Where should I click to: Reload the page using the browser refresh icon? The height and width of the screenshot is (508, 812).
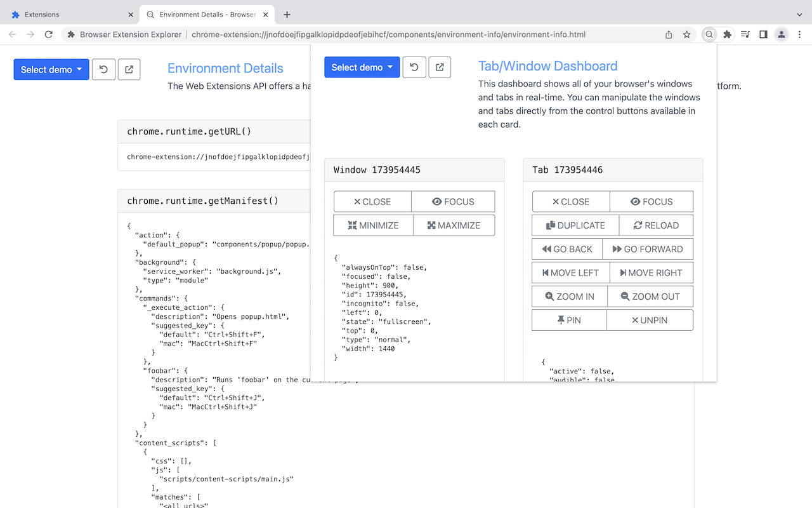(x=48, y=35)
